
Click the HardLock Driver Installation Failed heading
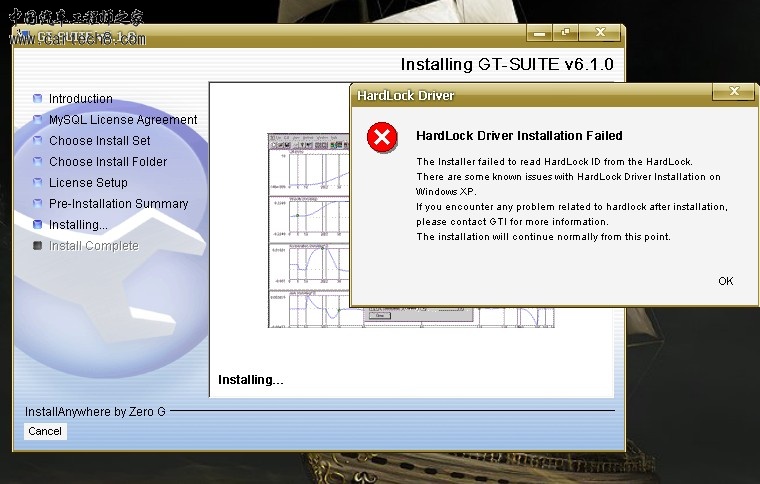pyautogui.click(x=519, y=136)
